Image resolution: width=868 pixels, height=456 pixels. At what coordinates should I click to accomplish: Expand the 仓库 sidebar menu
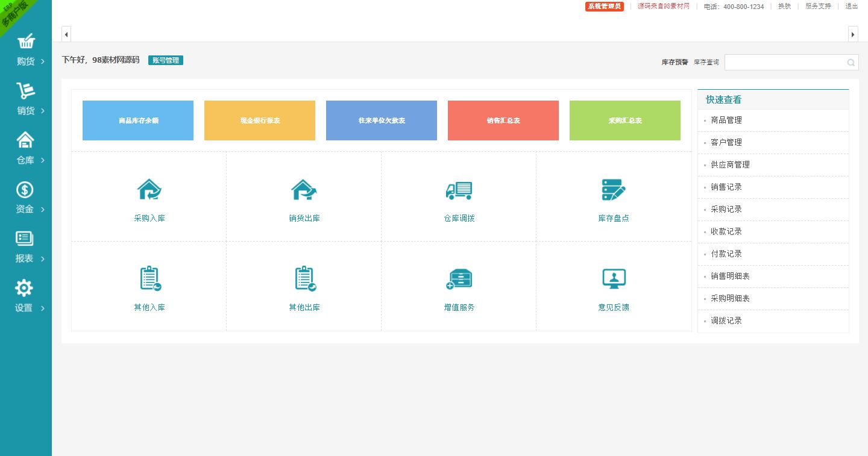pyautogui.click(x=26, y=149)
